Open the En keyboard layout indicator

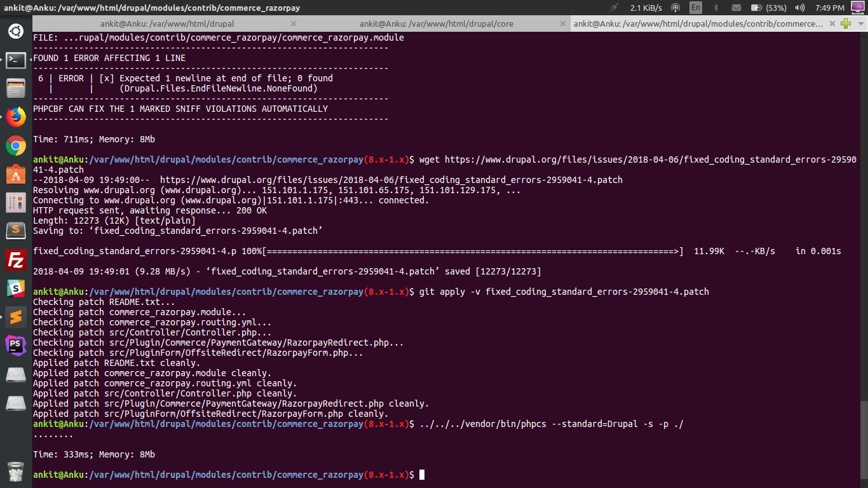[x=696, y=8]
